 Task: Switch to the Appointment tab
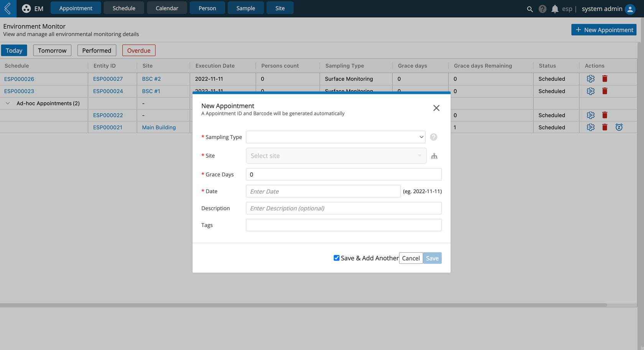coord(76,8)
